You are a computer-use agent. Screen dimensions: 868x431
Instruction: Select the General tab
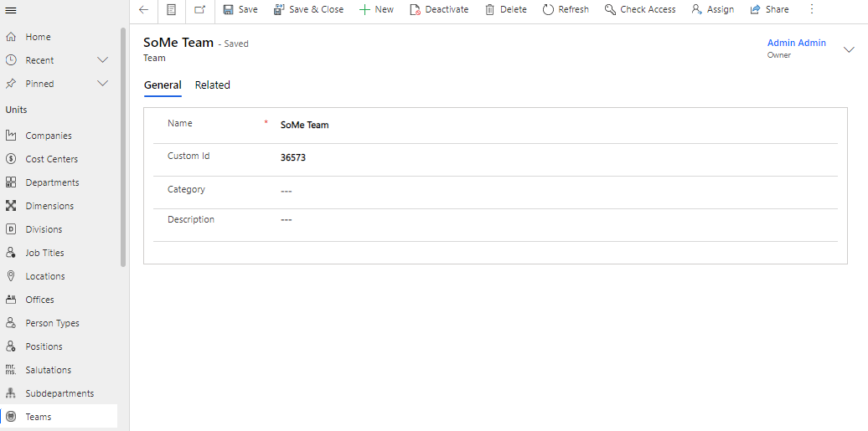(x=163, y=85)
